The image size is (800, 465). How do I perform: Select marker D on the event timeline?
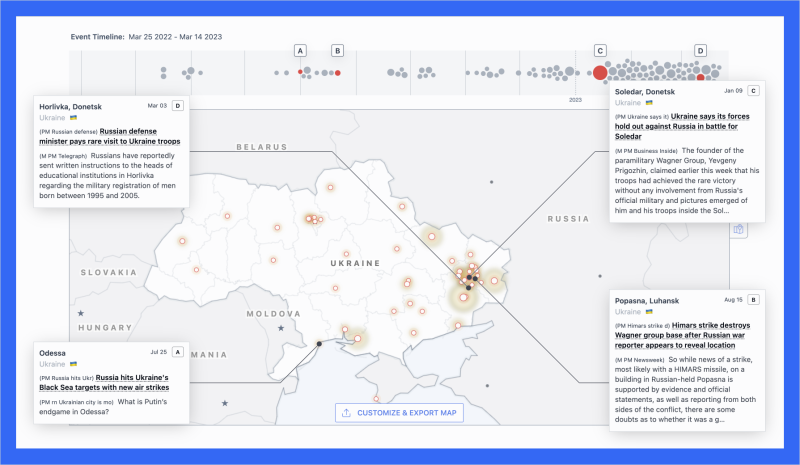700,50
